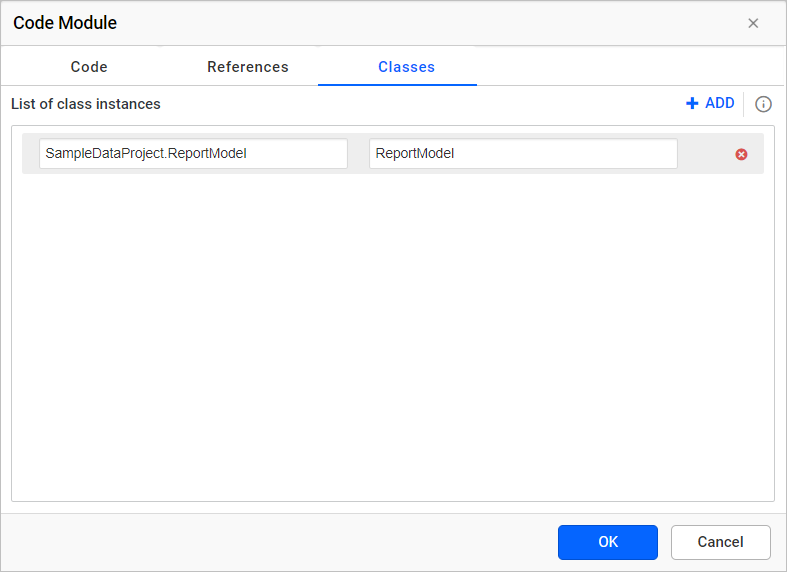Delete the ReportModel class instance row

pyautogui.click(x=741, y=154)
